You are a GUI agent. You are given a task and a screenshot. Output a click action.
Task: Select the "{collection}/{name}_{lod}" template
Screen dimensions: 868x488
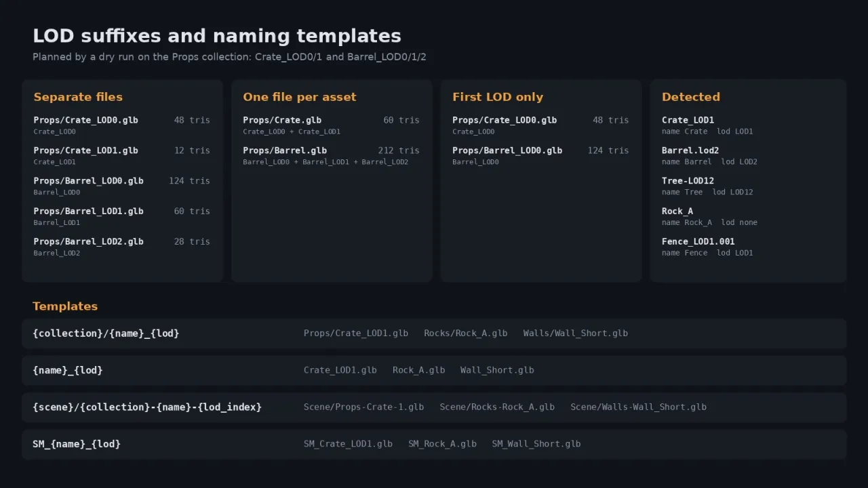click(x=106, y=333)
